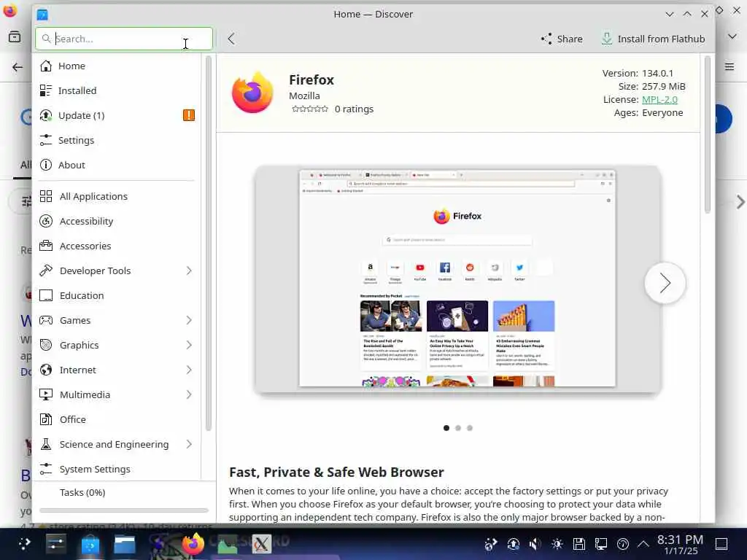Expand the Developer Tools submenu arrow

coord(189,271)
